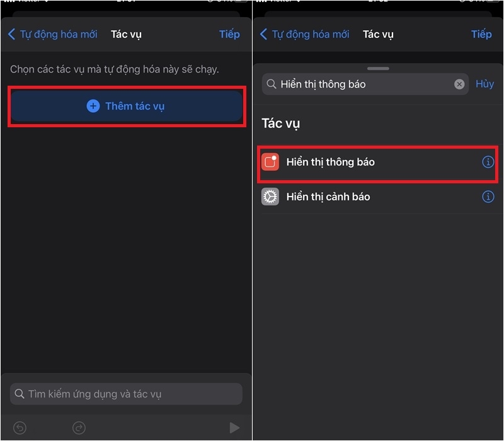Tap the Thêm tác vụ button
This screenshot has height=441, width=504.
pyautogui.click(x=127, y=106)
